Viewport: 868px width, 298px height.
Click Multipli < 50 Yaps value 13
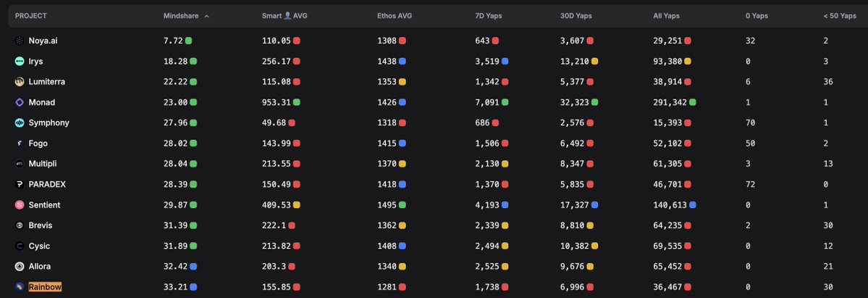pyautogui.click(x=828, y=164)
